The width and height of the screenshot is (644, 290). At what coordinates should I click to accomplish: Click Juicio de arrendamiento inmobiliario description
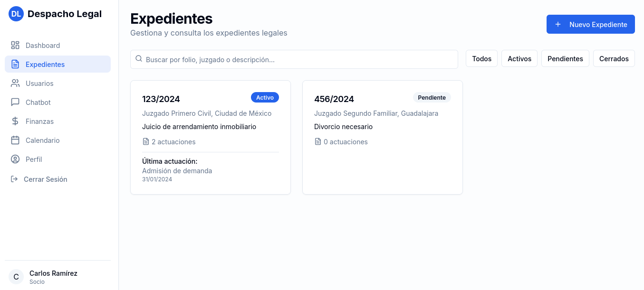coord(199,127)
